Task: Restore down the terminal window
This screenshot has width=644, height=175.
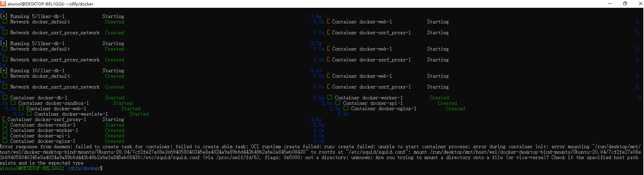Action: pos(625,4)
